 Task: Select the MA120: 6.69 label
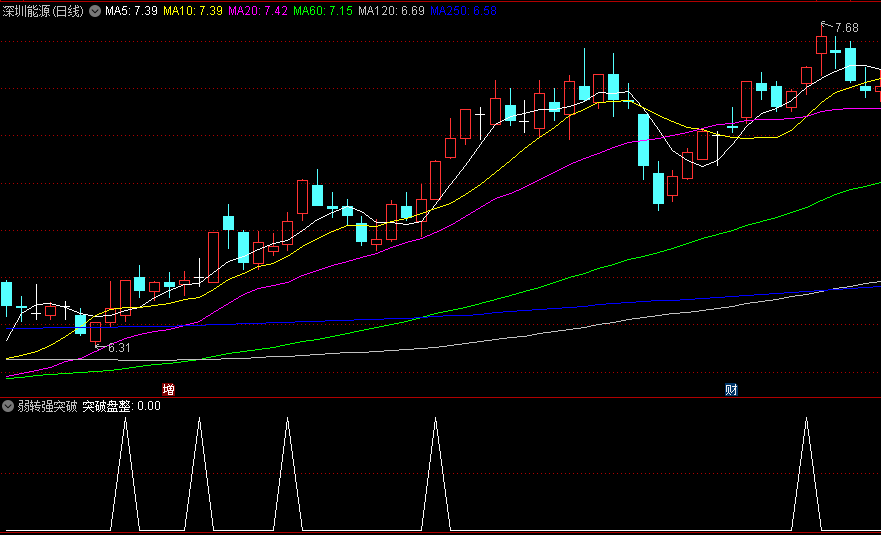[391, 11]
